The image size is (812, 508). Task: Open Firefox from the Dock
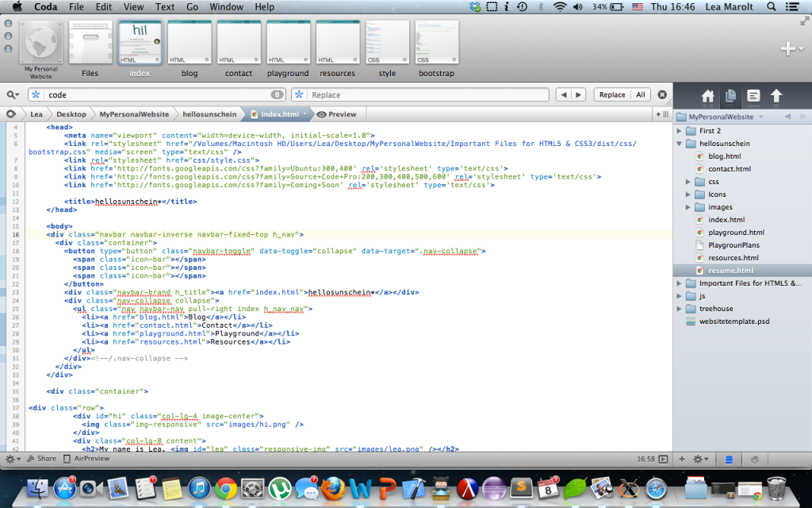334,487
